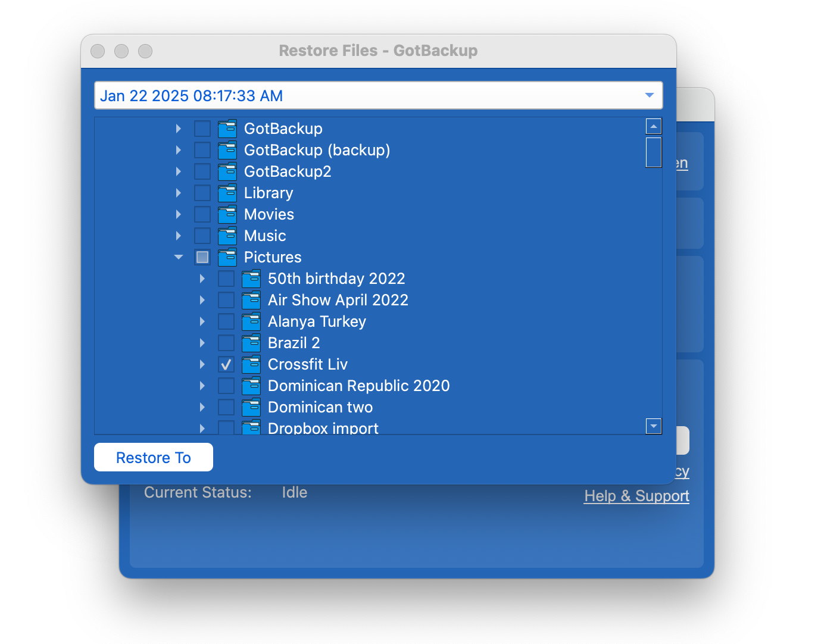Select the 50th birthday 2022 label
824x644 pixels.
[336, 279]
